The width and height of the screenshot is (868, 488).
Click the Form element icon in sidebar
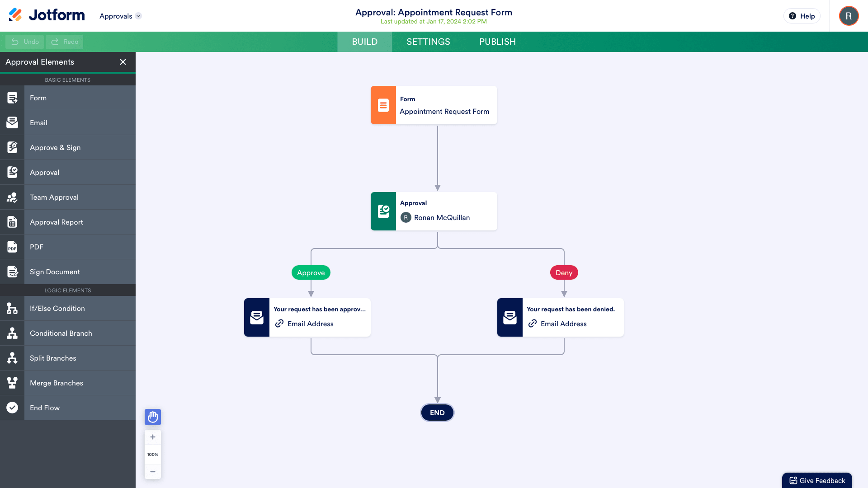(12, 98)
